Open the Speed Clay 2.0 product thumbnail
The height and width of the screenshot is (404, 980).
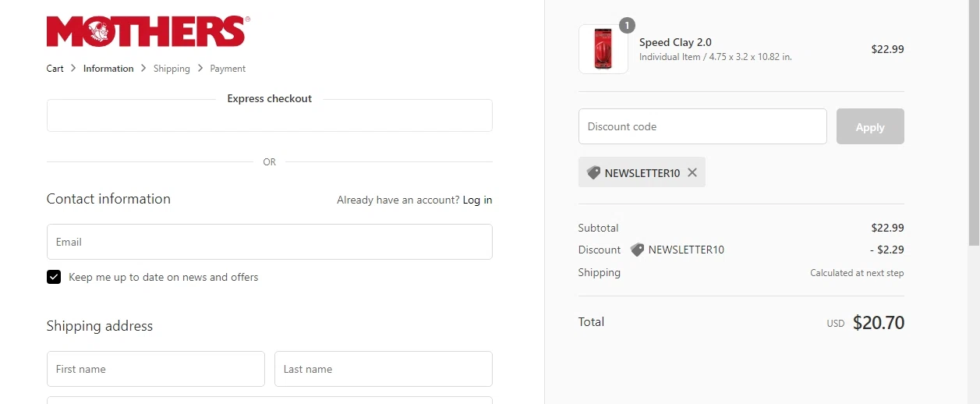[x=603, y=49]
